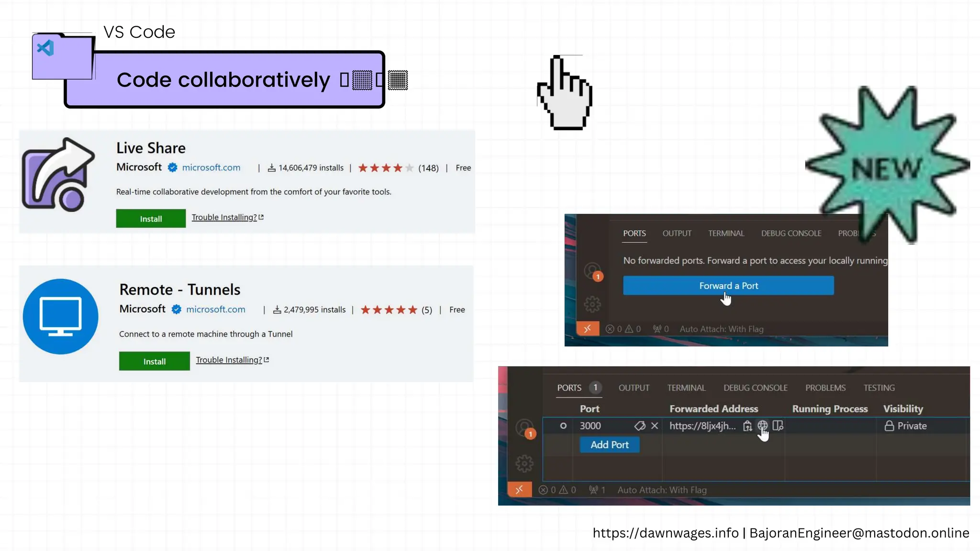Screen dimensions: 980x551
Task: Click the forwarded ports status showing 1
Action: point(597,490)
